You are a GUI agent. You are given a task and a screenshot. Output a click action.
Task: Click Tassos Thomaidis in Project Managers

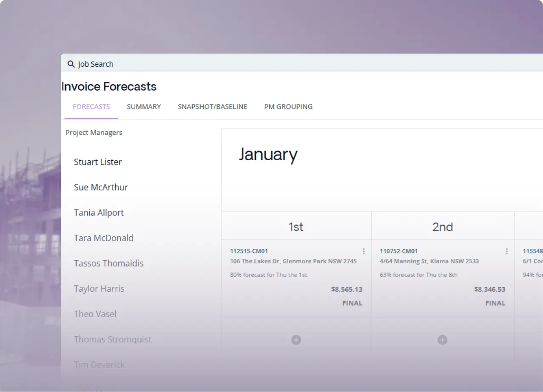pyautogui.click(x=108, y=263)
